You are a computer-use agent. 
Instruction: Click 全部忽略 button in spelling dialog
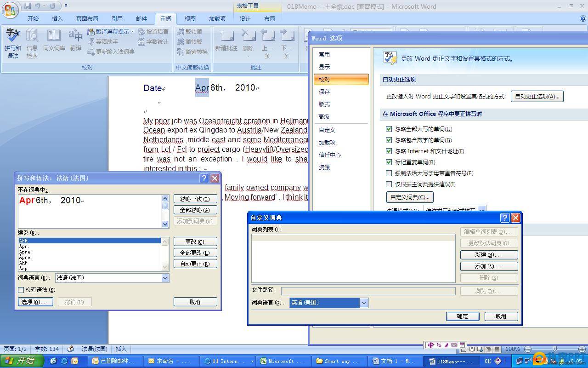195,210
